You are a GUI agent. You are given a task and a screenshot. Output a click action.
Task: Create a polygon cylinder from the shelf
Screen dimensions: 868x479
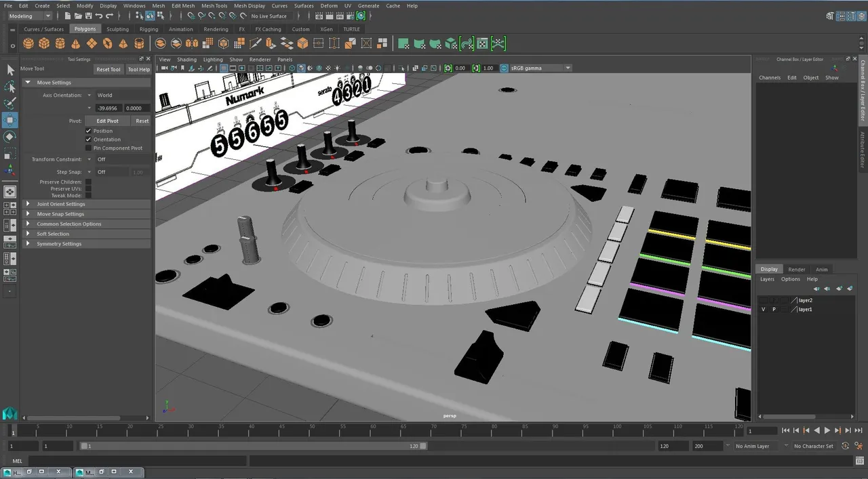point(60,43)
